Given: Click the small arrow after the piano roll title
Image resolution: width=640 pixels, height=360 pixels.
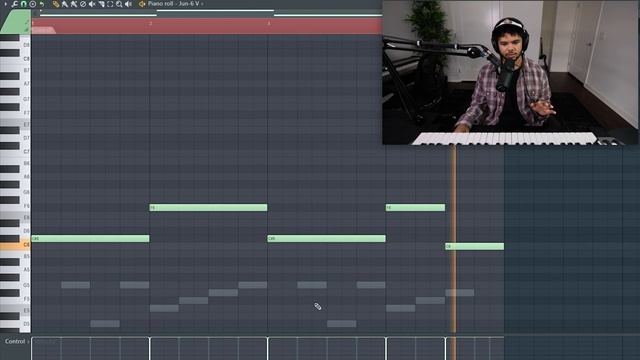Looking at the screenshot, I should (202, 4).
